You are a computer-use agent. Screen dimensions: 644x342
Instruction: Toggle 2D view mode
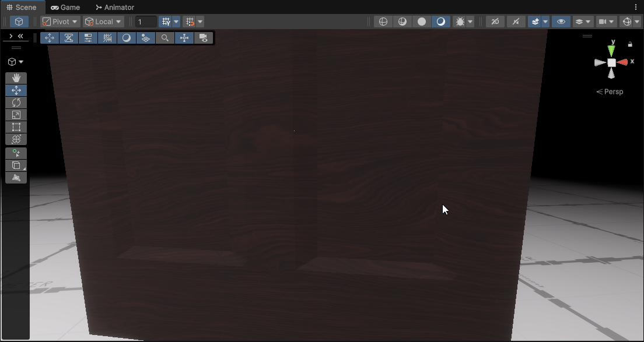pos(495,22)
